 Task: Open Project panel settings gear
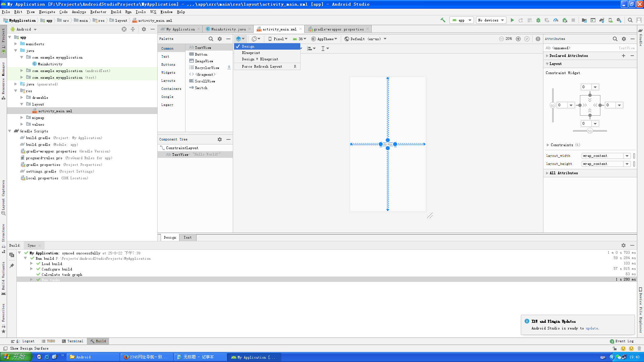[144, 29]
